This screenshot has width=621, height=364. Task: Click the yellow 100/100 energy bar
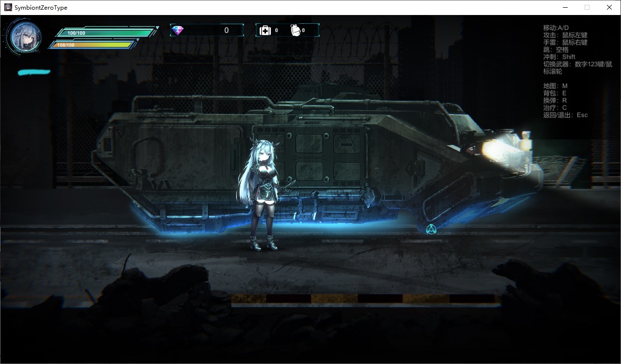92,45
